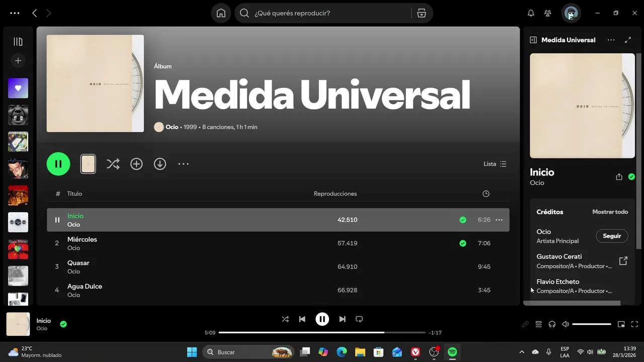Toggle repeat mode
The height and width of the screenshot is (362, 644).
[x=359, y=319]
